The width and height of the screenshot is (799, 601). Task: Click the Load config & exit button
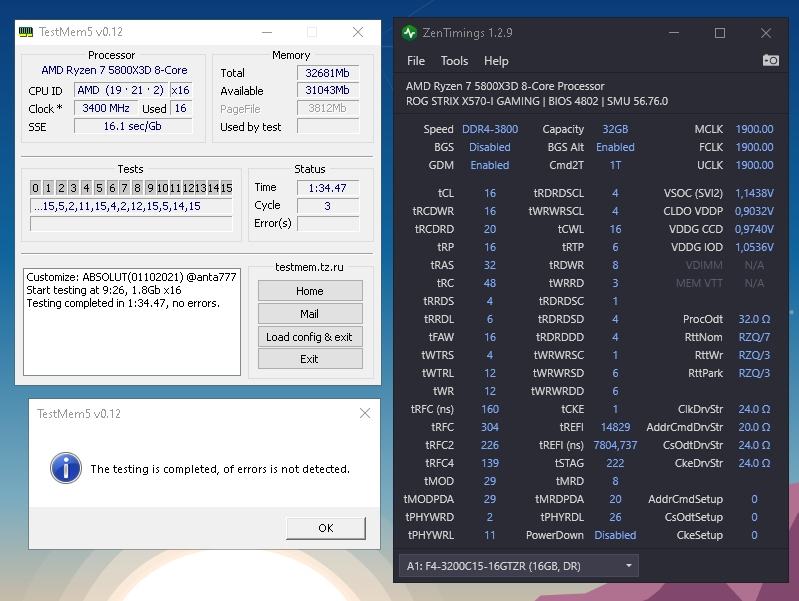pyautogui.click(x=310, y=336)
